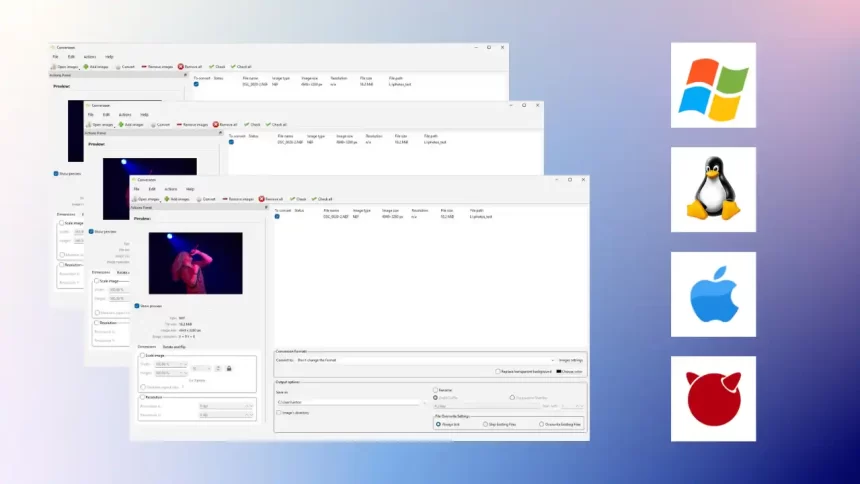Toggle the Show preview checkbox

pos(138,306)
